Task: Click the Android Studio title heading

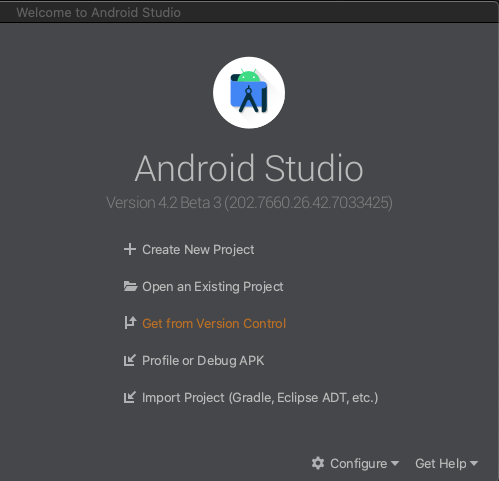Action: pyautogui.click(x=249, y=168)
